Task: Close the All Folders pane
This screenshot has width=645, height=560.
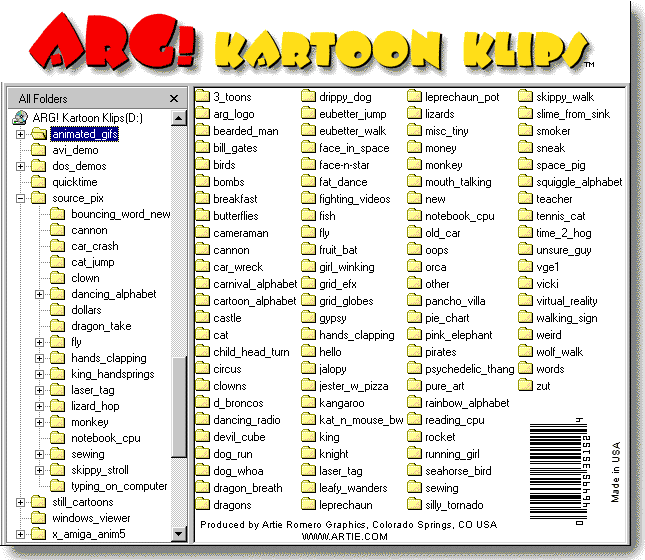Action: coord(174,99)
